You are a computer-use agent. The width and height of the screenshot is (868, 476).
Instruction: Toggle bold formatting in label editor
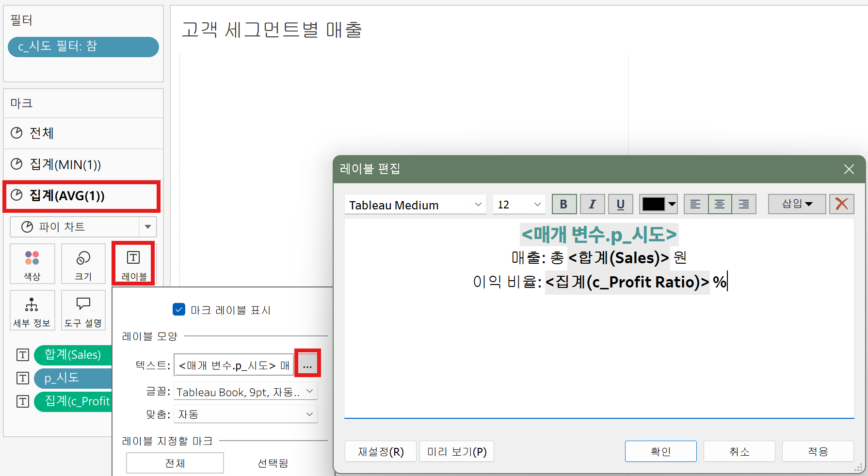click(564, 204)
